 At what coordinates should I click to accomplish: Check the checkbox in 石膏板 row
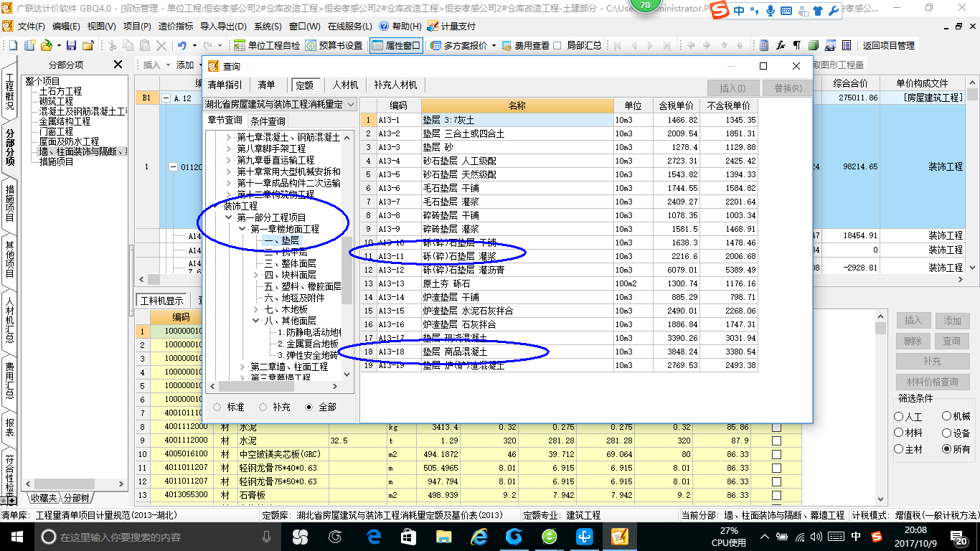(776, 495)
